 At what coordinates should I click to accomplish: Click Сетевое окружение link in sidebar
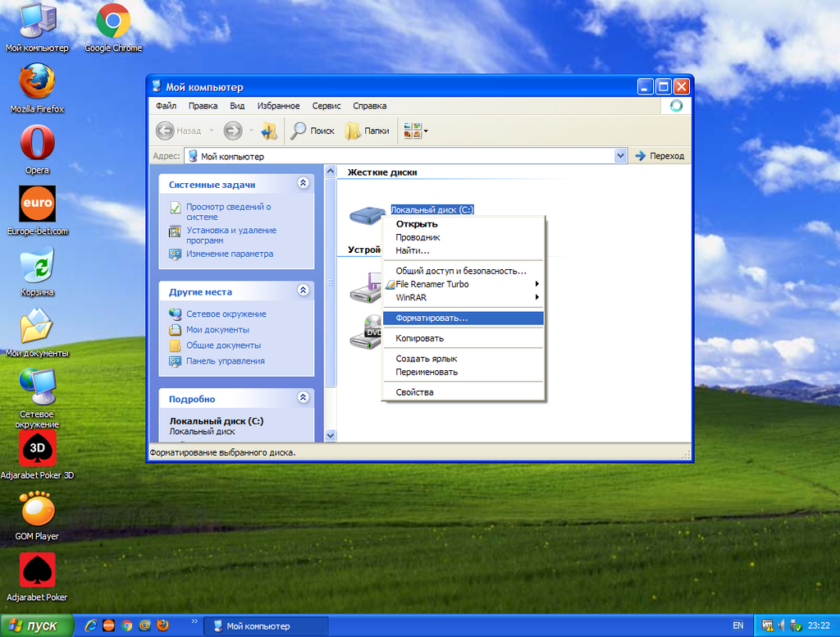tap(226, 314)
